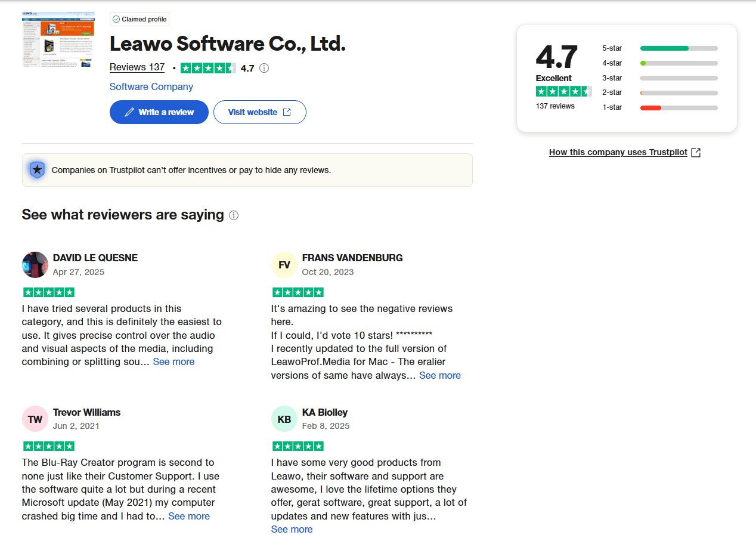Click the Feb 8, 2025 review date
756x538 pixels.
tap(326, 426)
